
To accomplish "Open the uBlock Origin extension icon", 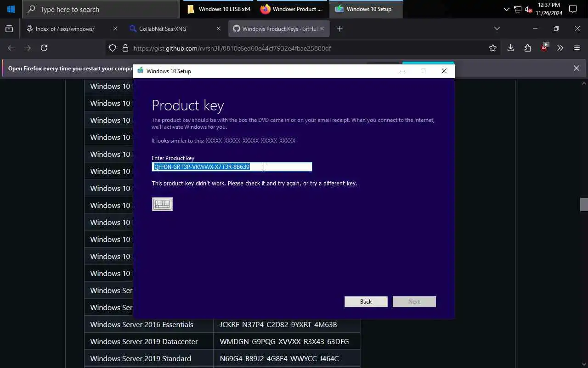I will click(544, 47).
